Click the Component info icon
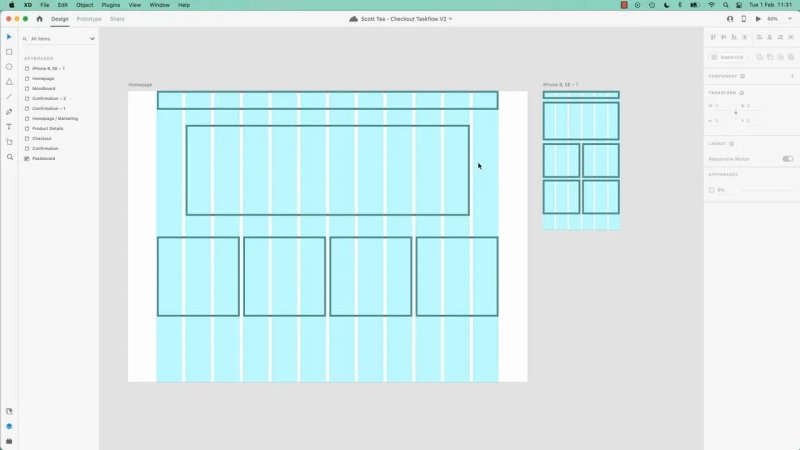Viewport: 800px width, 450px height. coord(742,76)
